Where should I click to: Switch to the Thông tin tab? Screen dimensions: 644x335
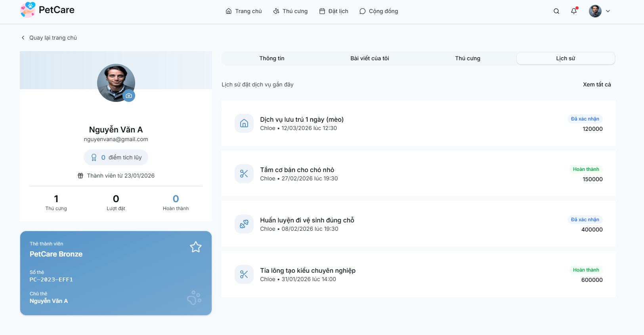click(x=272, y=58)
